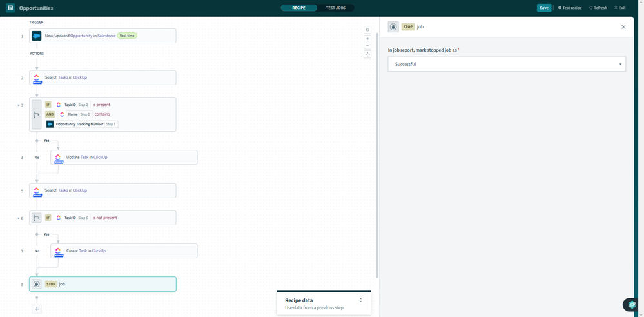This screenshot has height=317, width=644.
Task: Click Exit in the top bar
Action: click(620, 8)
